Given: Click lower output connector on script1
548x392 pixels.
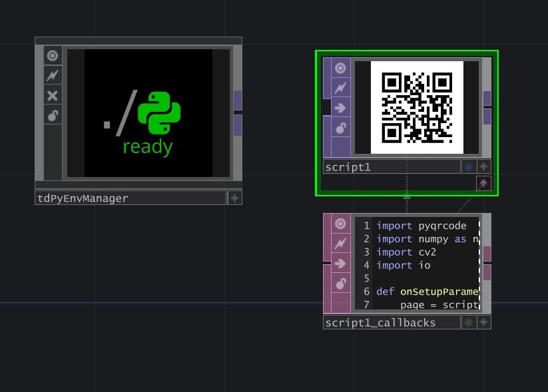Looking at the screenshot, I should [x=487, y=116].
